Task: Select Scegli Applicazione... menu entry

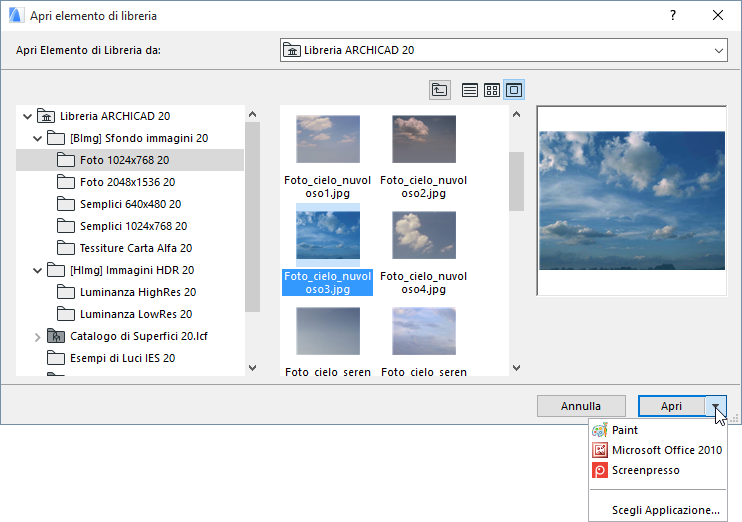Action: click(657, 510)
